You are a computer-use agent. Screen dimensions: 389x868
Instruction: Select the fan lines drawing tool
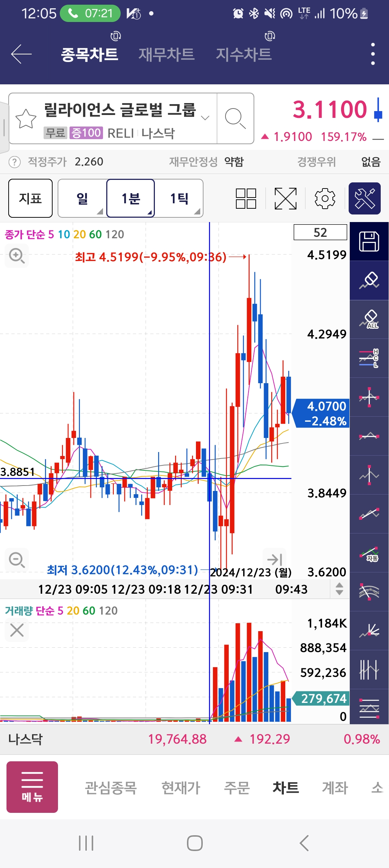pyautogui.click(x=369, y=631)
